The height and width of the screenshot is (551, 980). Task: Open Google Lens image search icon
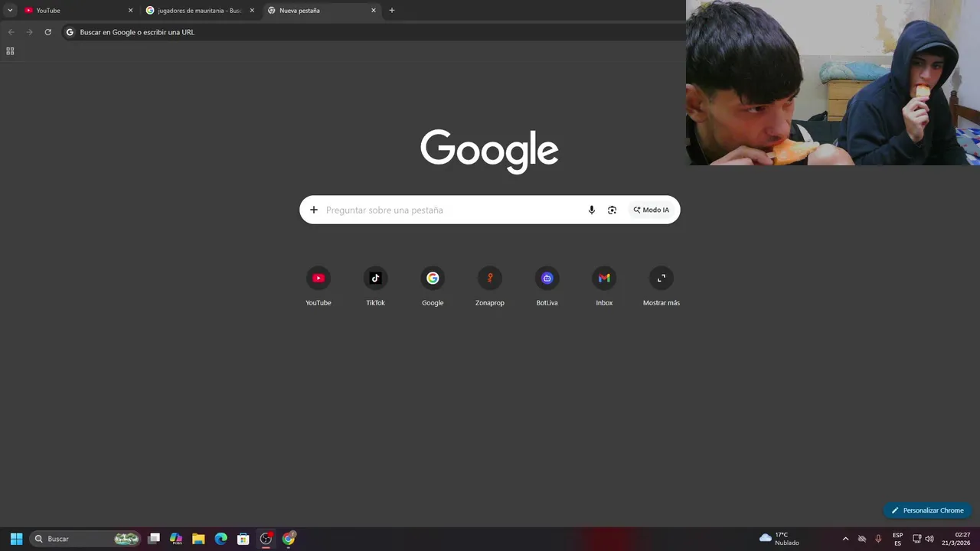(612, 210)
